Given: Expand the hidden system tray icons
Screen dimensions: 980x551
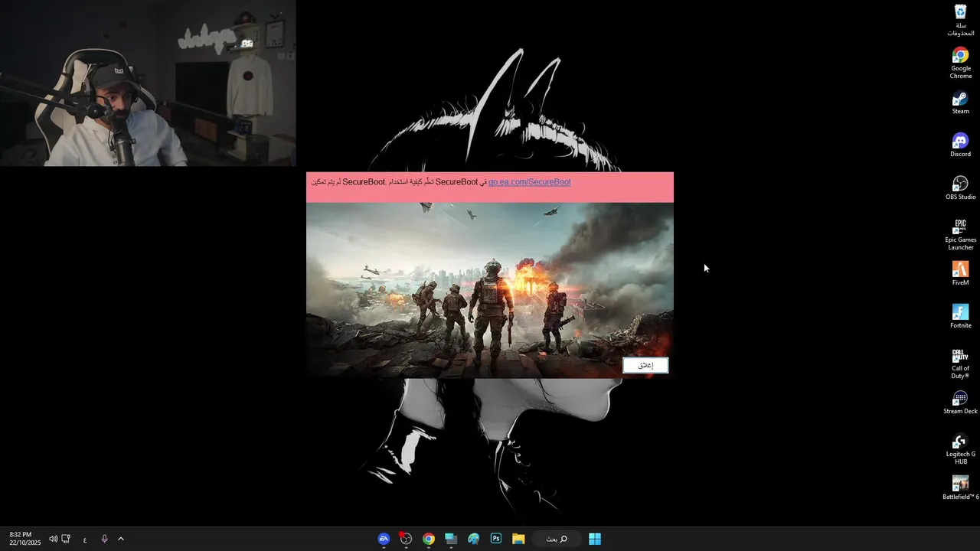Looking at the screenshot, I should (x=121, y=539).
